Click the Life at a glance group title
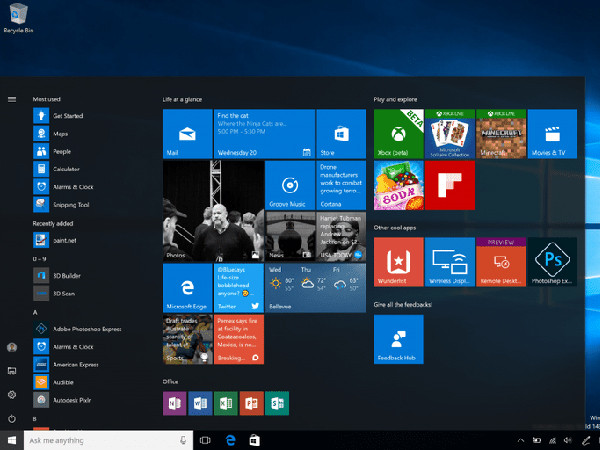This screenshot has width=600, height=450. (x=182, y=99)
